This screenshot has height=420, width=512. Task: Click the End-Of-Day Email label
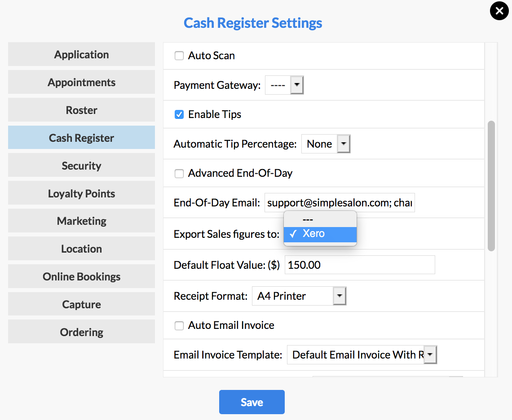tap(217, 203)
